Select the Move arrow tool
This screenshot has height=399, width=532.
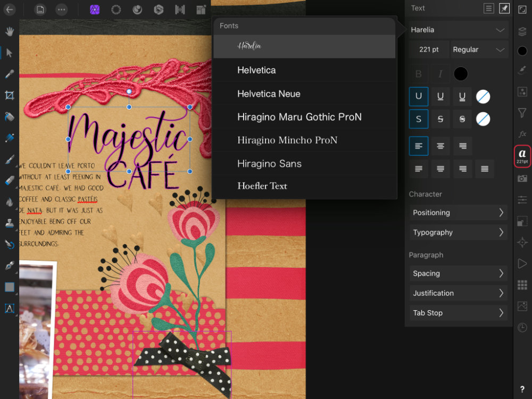tap(10, 53)
